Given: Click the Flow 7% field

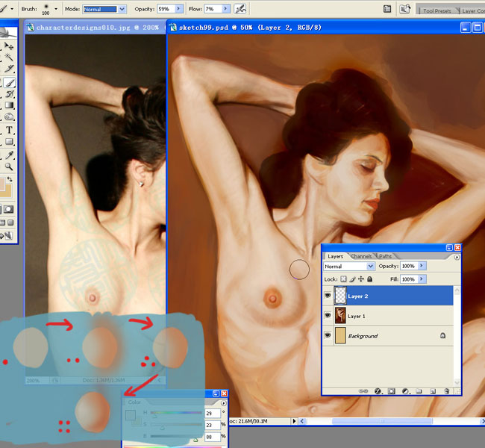Looking at the screenshot, I should (213, 9).
